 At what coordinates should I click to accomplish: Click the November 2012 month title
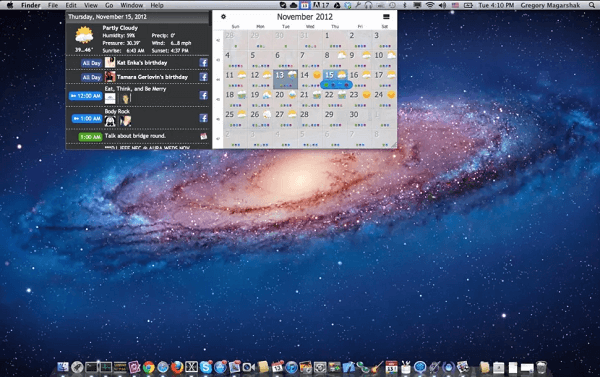pyautogui.click(x=305, y=17)
